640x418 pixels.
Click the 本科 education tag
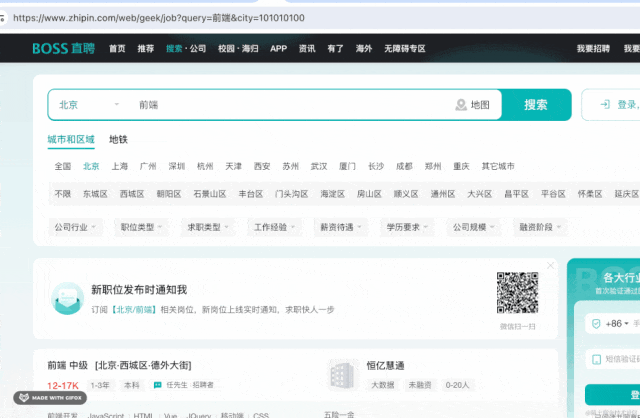(x=132, y=385)
